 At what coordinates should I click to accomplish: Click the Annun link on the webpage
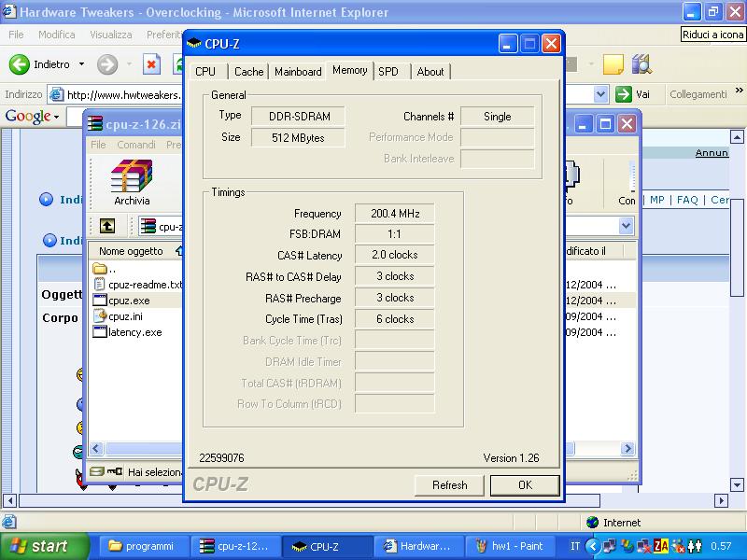point(712,153)
